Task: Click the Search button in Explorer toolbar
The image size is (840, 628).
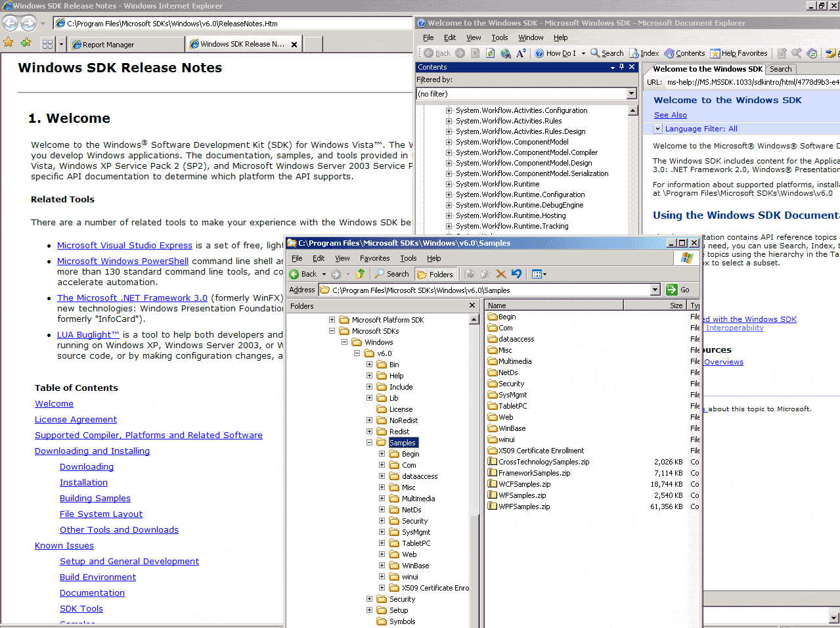Action: point(392,274)
